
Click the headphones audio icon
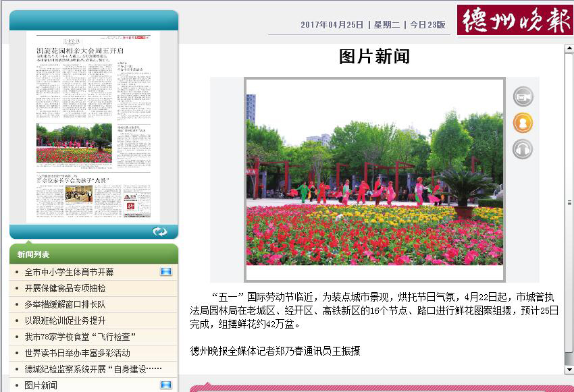[523, 148]
